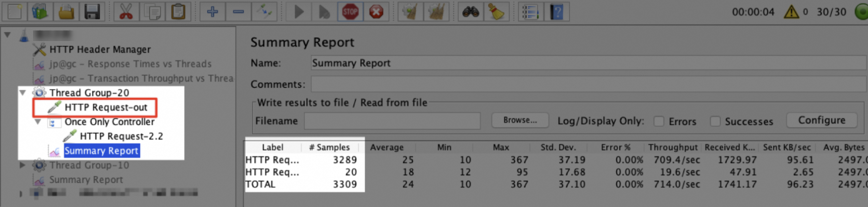The height and width of the screenshot is (207, 868).
Task: Sort by Sent KB/sec column header
Action: tap(787, 147)
